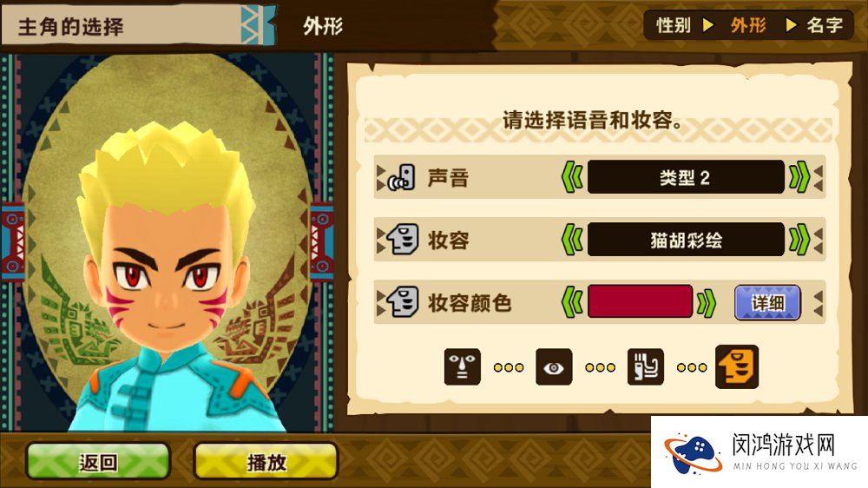Select the orange makeup step icon
This screenshot has height=488, width=868.
pyautogui.click(x=737, y=366)
